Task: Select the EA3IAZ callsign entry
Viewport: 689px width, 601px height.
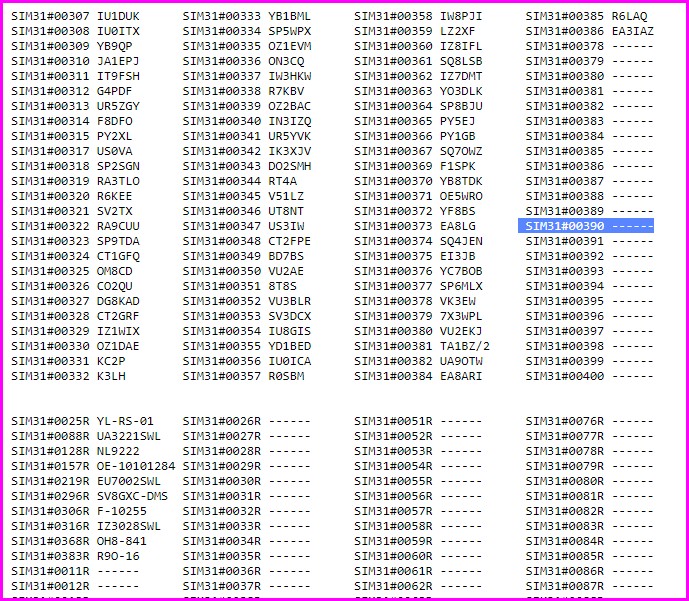Action: [632, 31]
